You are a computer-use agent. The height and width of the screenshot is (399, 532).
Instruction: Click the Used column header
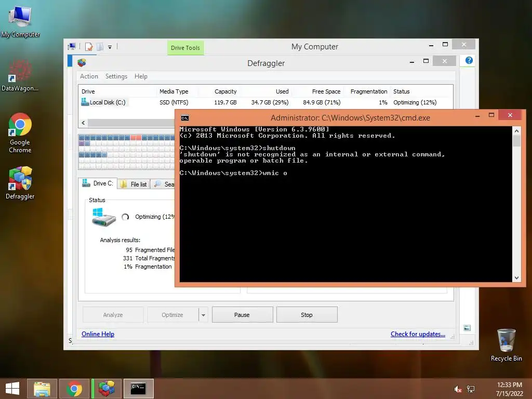[266, 91]
